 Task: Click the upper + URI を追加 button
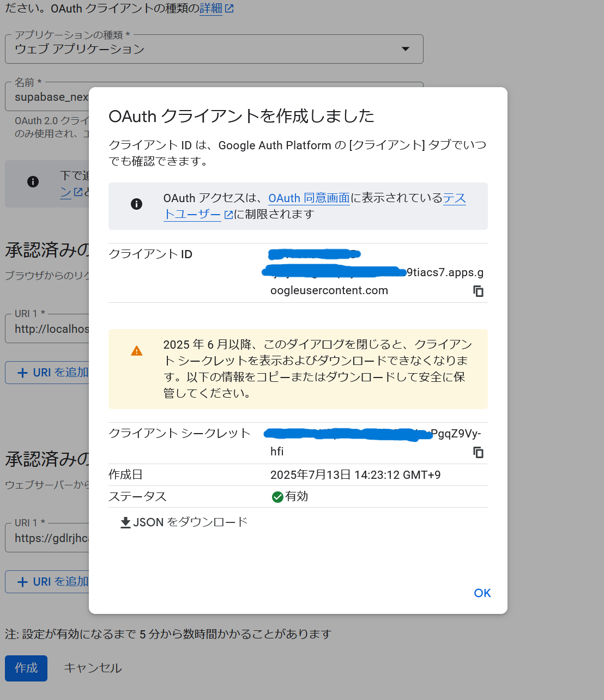point(47,373)
